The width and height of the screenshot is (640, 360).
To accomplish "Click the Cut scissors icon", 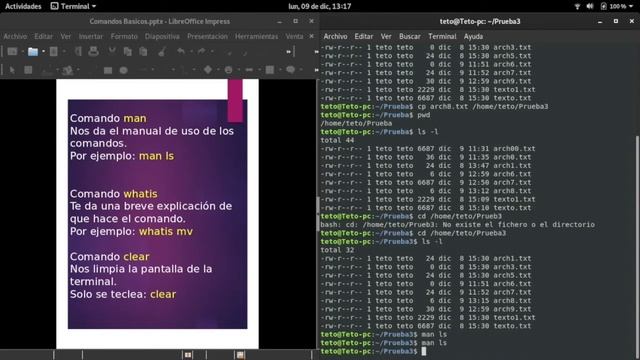I will pos(112,51).
